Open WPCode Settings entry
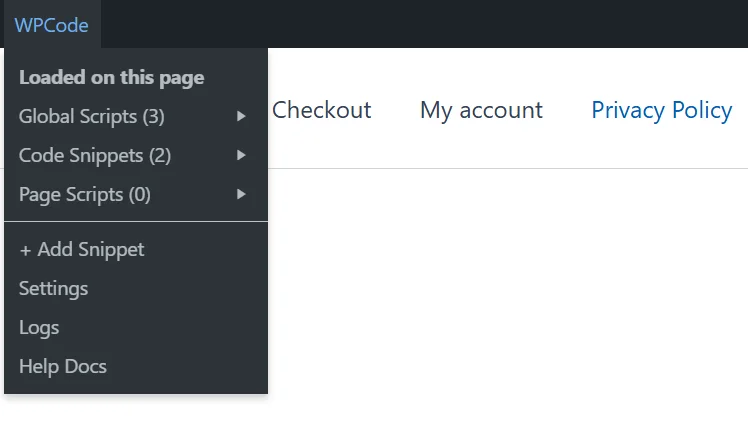 (x=136, y=289)
